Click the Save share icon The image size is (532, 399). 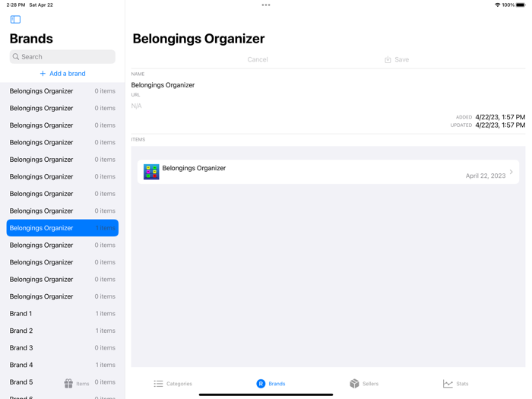point(388,60)
